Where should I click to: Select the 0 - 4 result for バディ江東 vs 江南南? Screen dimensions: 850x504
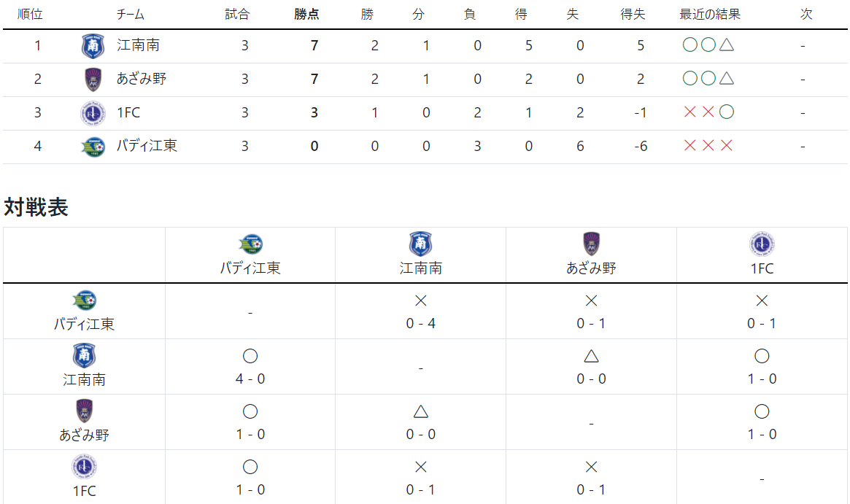[421, 324]
